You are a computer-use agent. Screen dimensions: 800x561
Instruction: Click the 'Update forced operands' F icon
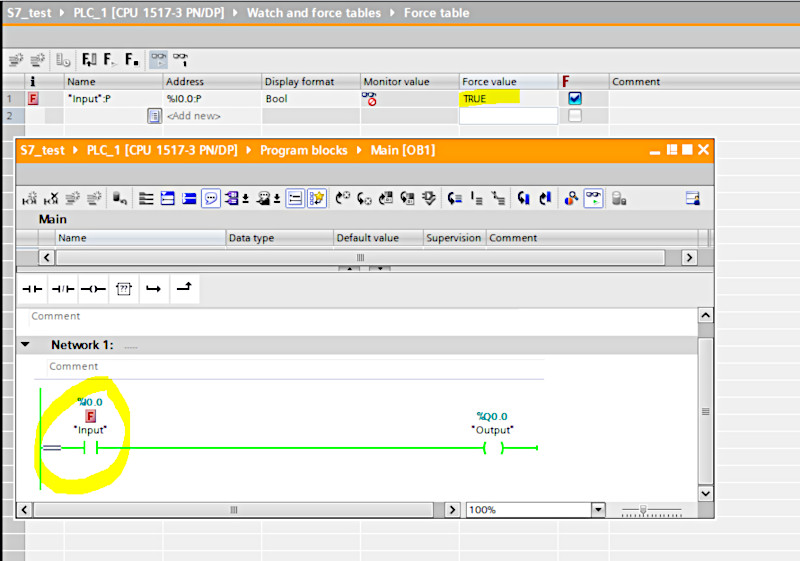(x=89, y=60)
